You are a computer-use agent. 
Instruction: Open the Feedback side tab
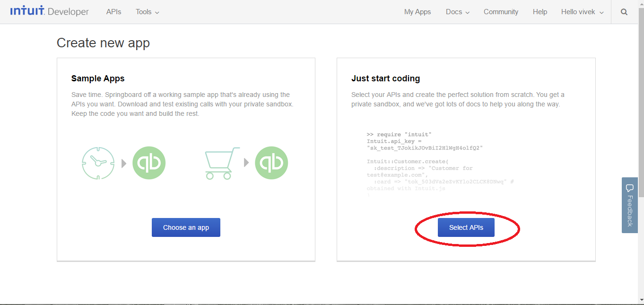click(x=629, y=205)
